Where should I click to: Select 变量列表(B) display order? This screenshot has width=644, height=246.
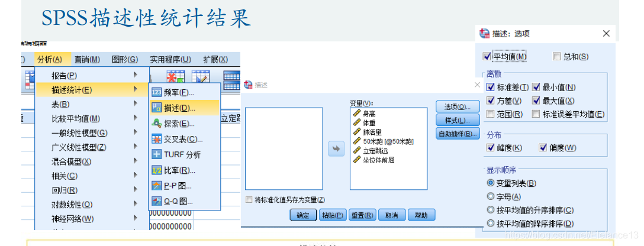pos(490,183)
